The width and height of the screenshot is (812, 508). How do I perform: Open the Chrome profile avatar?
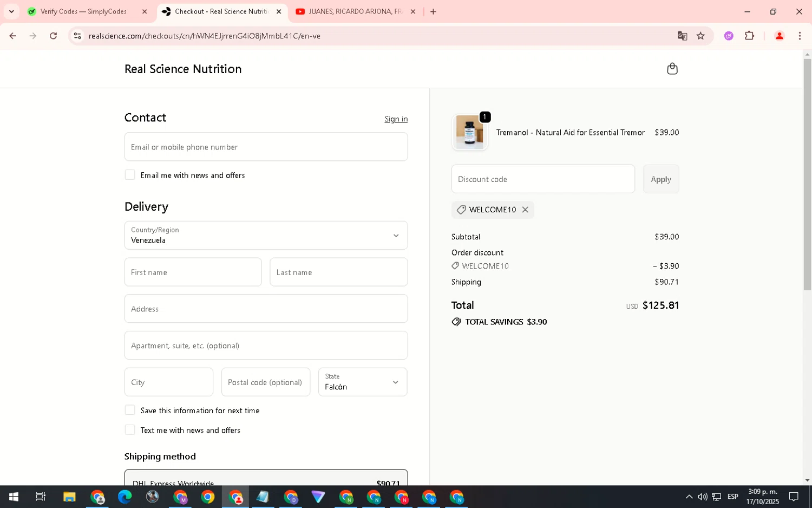tap(779, 36)
